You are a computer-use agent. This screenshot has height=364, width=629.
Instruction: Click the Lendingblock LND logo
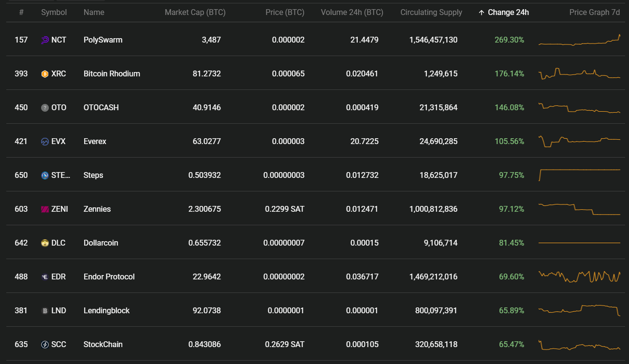click(x=45, y=310)
